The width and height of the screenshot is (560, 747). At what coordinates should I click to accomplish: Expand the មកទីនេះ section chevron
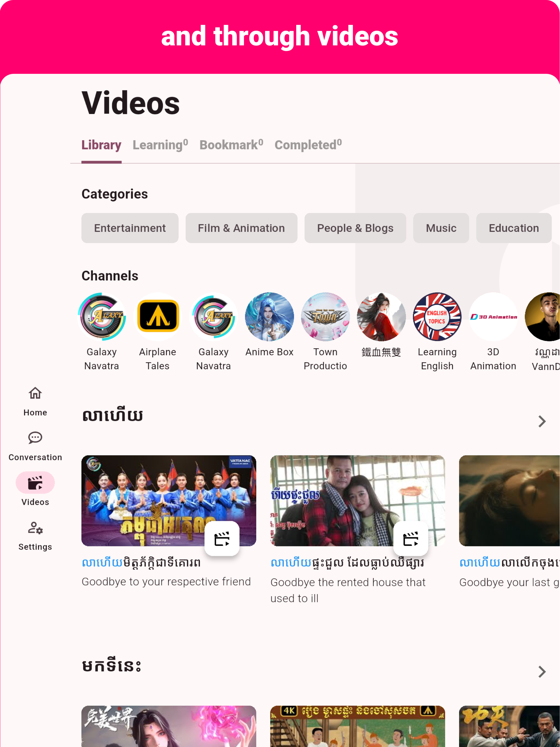click(x=542, y=672)
